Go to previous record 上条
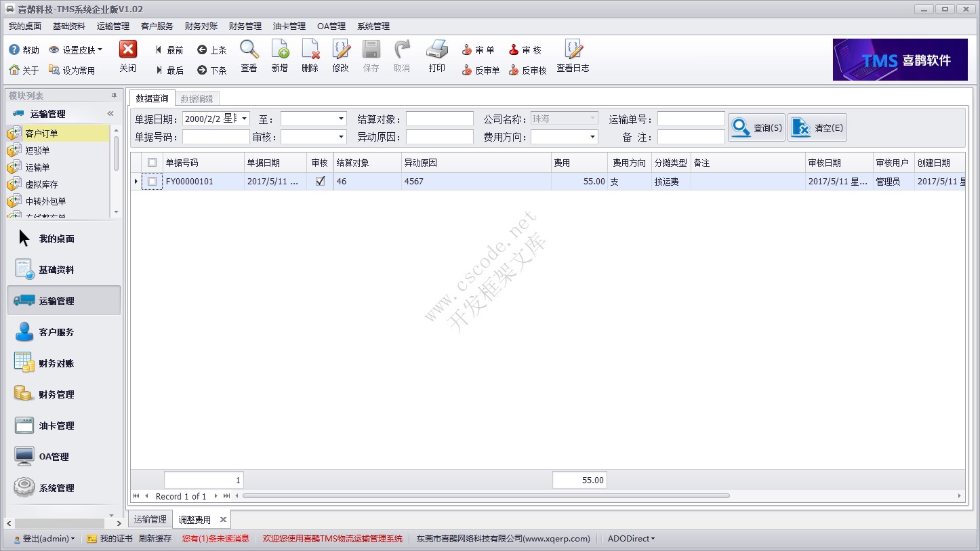 [x=212, y=50]
